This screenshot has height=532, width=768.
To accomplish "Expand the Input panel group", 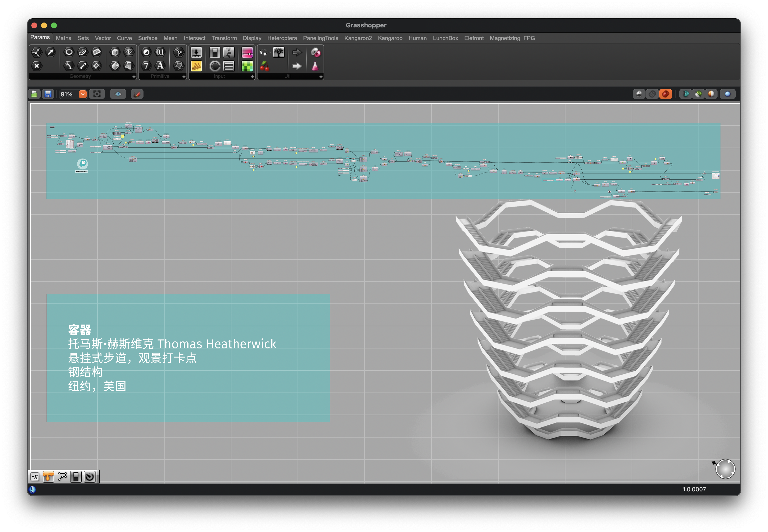I will [x=252, y=77].
